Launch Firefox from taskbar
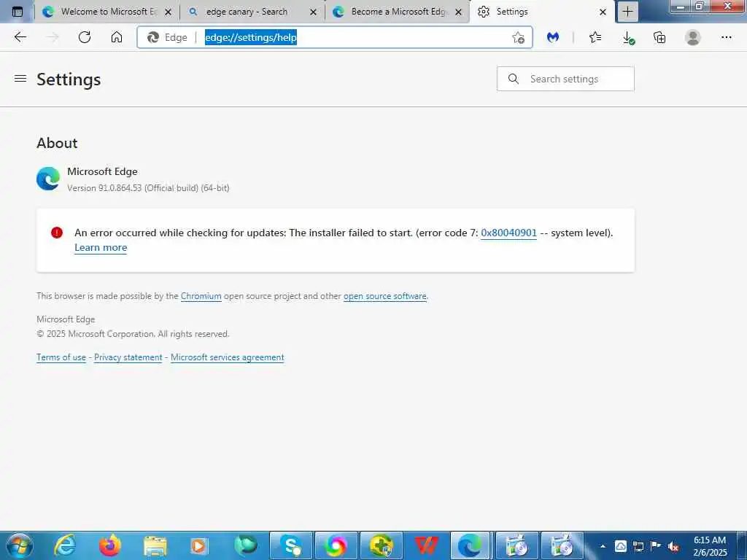The image size is (747, 560). coord(110,545)
